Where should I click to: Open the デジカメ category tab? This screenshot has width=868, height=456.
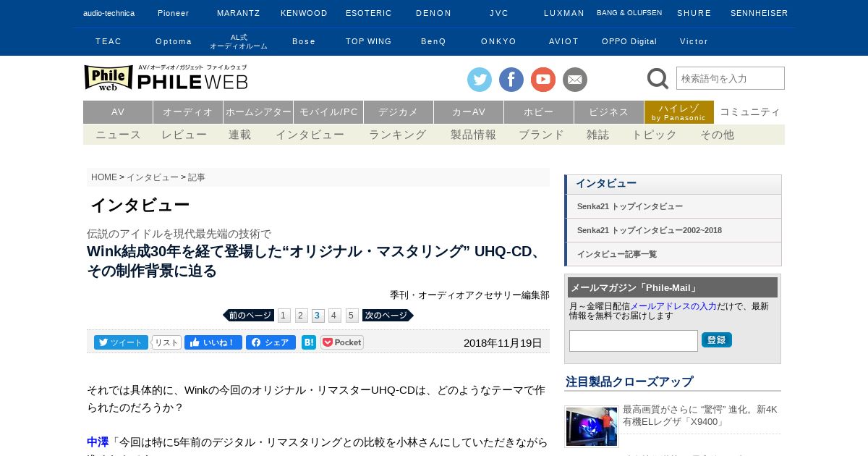point(399,112)
